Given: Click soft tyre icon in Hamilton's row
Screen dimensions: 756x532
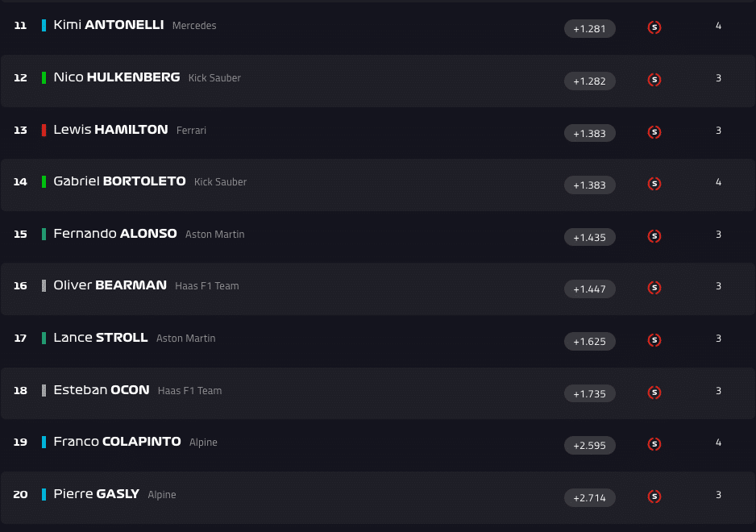Looking at the screenshot, I should [654, 132].
